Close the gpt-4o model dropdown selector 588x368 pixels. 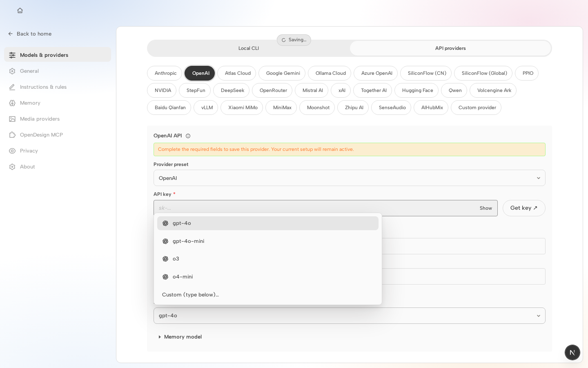[x=350, y=316]
